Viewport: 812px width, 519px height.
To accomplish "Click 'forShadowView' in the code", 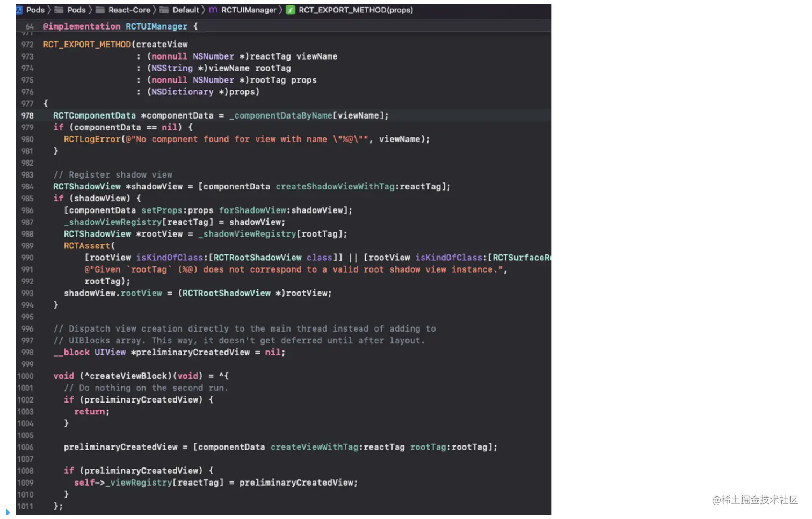I will coord(252,210).
